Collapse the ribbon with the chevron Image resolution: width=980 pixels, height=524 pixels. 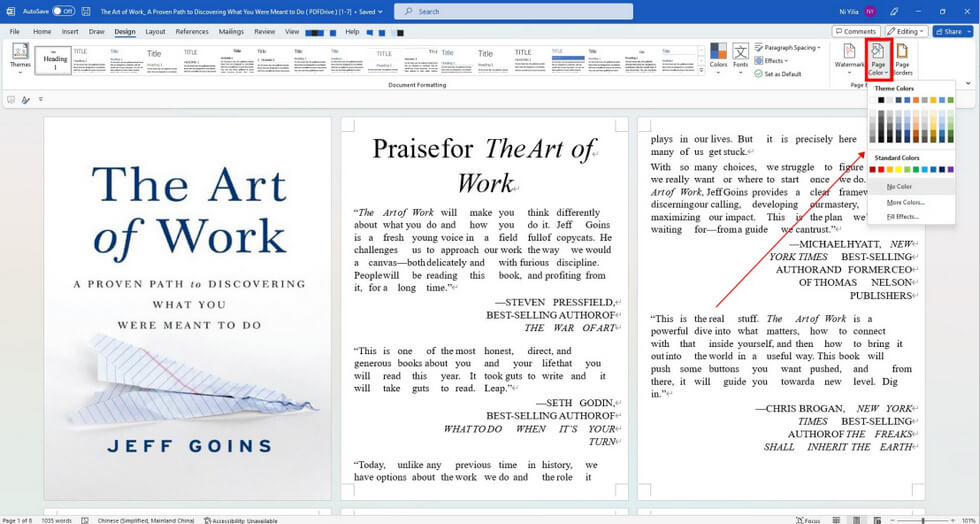968,83
